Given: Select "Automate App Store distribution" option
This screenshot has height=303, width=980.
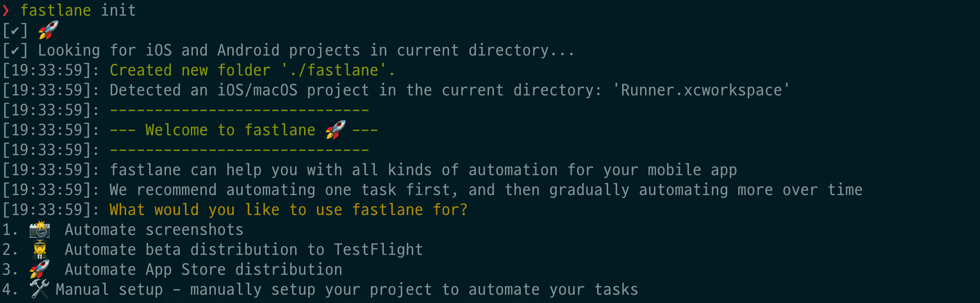Looking at the screenshot, I should point(203,270).
